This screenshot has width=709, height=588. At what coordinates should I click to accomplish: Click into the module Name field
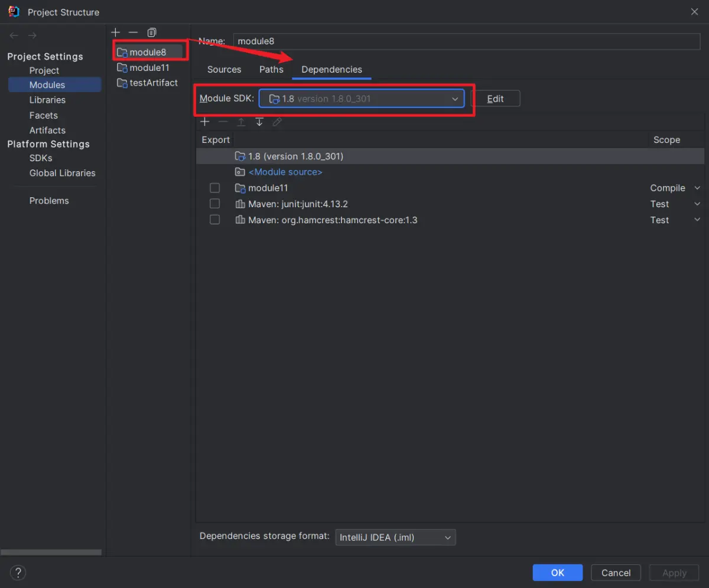pyautogui.click(x=466, y=41)
